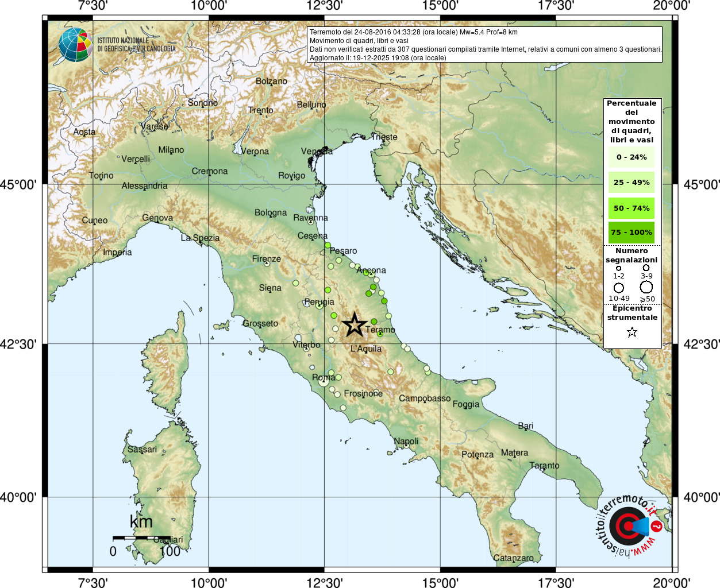The width and height of the screenshot is (720, 588).
Task: Click the Trieste city label
Action: click(384, 137)
